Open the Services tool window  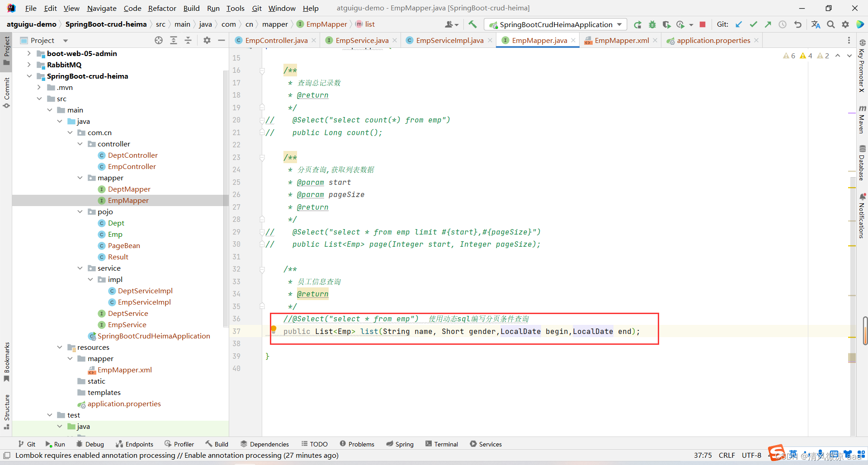pyautogui.click(x=486, y=444)
